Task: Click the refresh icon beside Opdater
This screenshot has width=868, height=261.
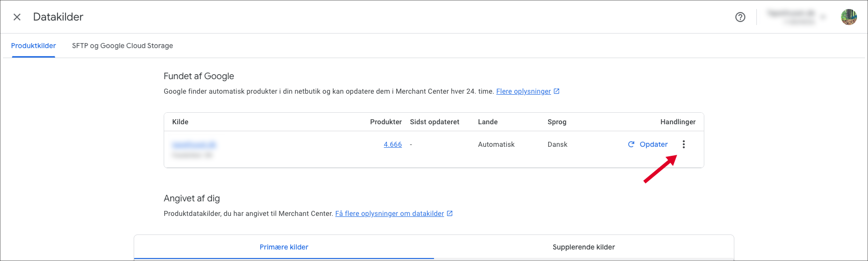Action: click(631, 144)
